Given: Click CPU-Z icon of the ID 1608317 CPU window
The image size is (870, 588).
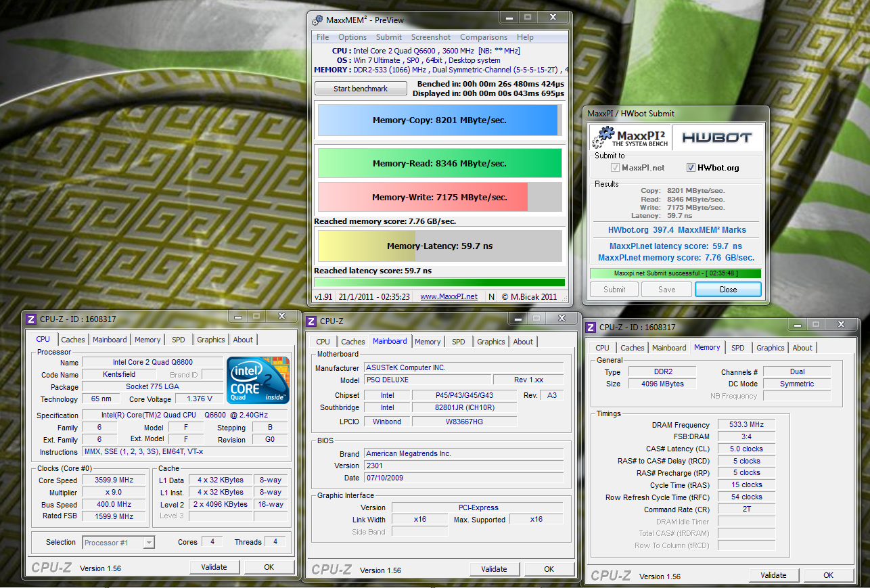Looking at the screenshot, I should 30,319.
